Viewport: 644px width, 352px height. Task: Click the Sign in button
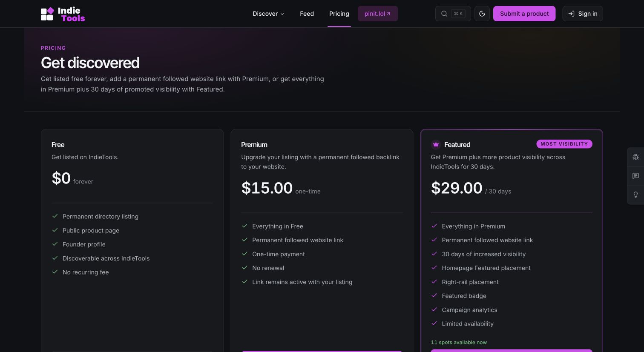583,14
